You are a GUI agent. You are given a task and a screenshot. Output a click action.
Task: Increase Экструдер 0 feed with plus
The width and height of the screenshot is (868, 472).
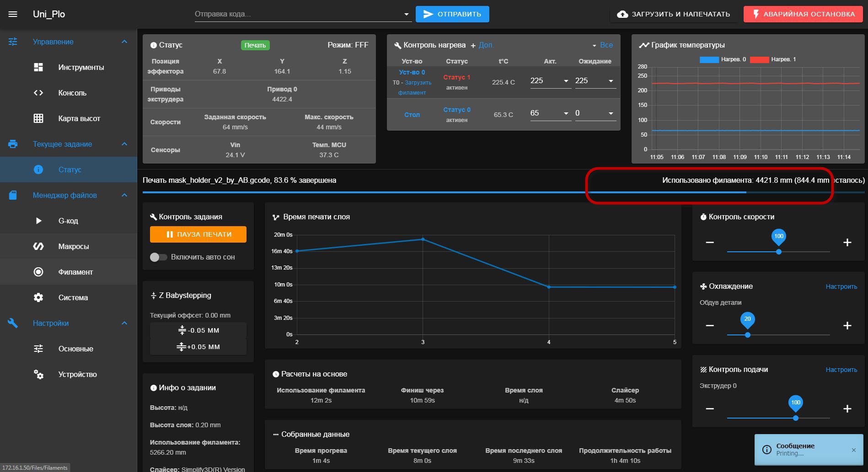pyautogui.click(x=847, y=408)
